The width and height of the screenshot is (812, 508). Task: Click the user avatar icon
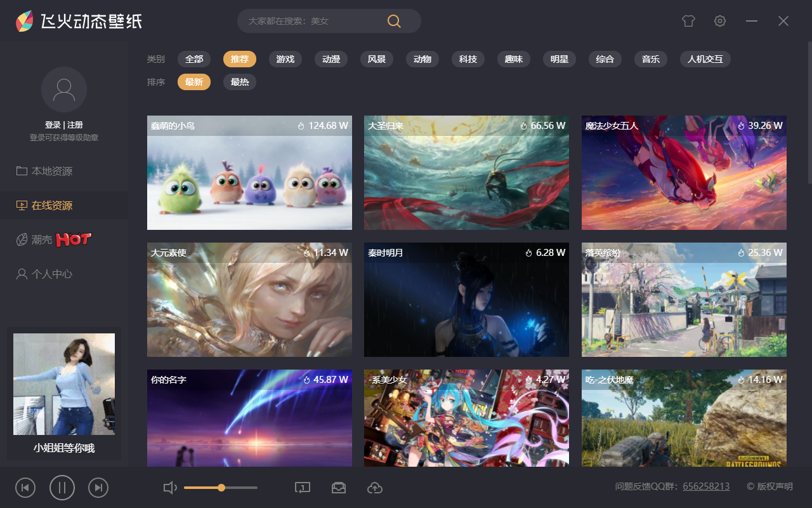coord(64,90)
